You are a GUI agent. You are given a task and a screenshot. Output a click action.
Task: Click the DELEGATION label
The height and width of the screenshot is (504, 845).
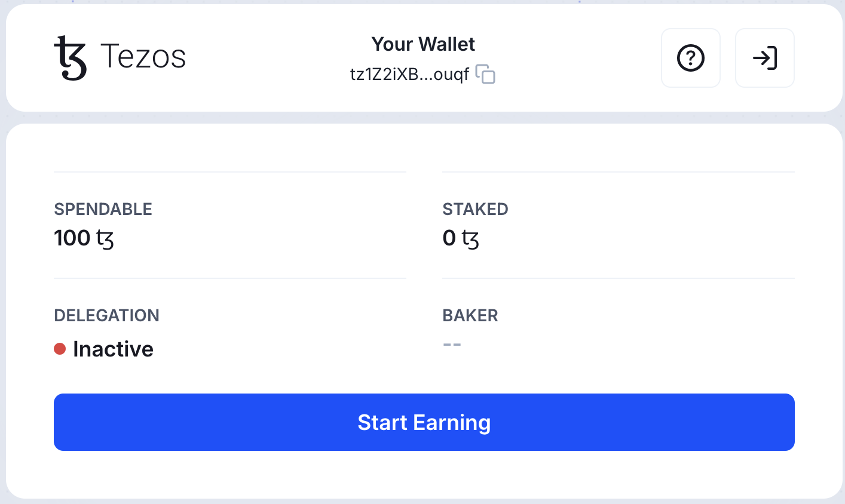coord(106,315)
